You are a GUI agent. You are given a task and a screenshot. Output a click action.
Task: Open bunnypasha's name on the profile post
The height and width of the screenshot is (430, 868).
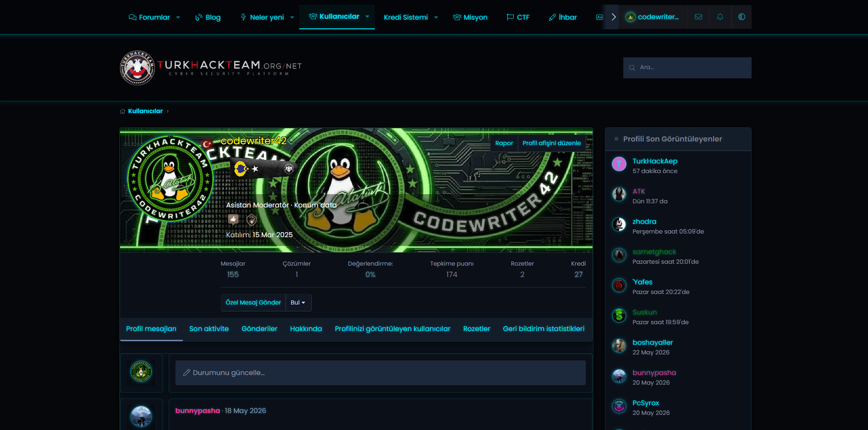click(x=198, y=411)
